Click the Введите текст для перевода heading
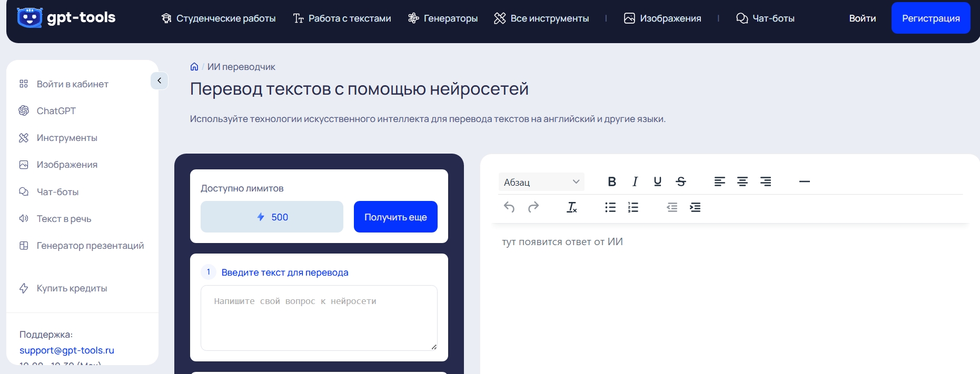980x374 pixels. click(x=285, y=272)
